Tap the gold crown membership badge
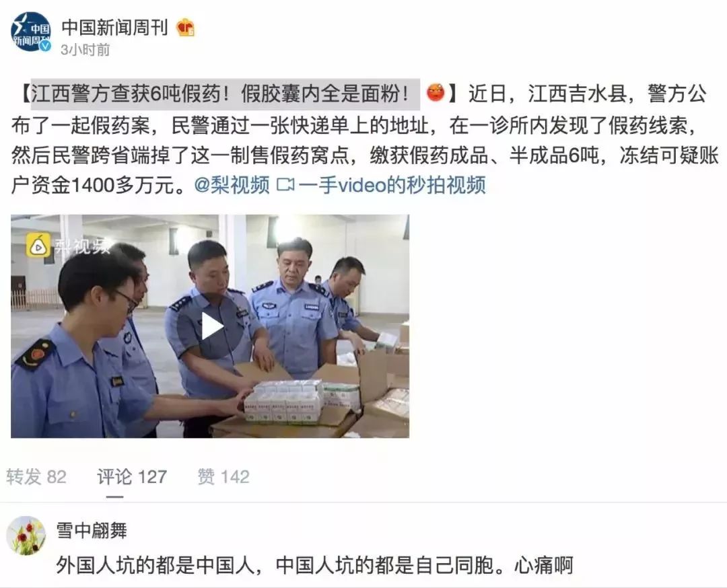 pos(186,28)
